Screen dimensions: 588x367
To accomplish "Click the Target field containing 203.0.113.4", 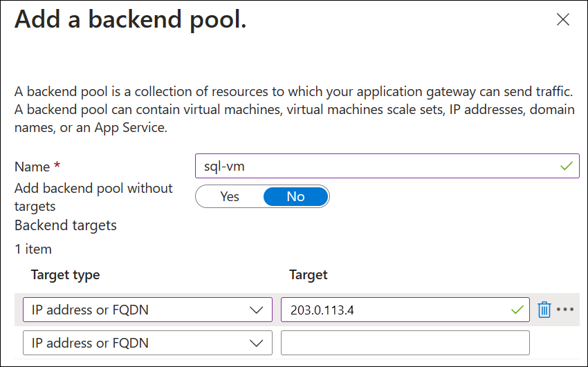I will (x=405, y=310).
